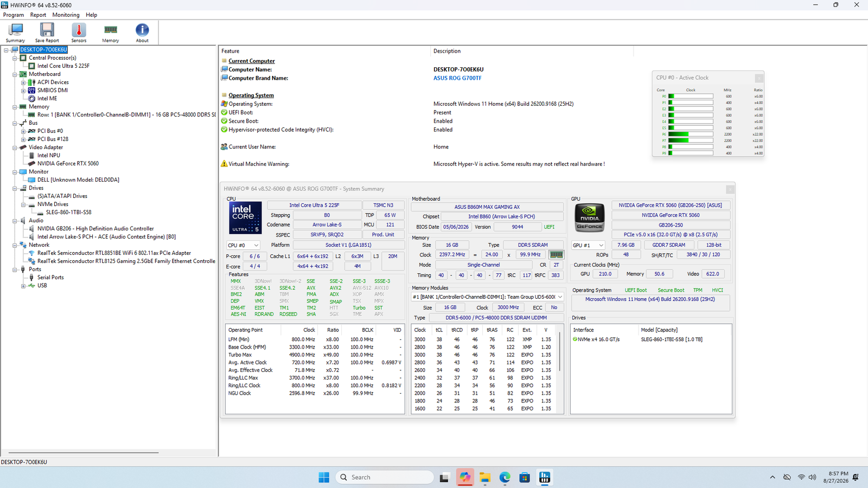868x488 pixels.
Task: Click the Memory toolbar icon
Action: click(x=111, y=33)
